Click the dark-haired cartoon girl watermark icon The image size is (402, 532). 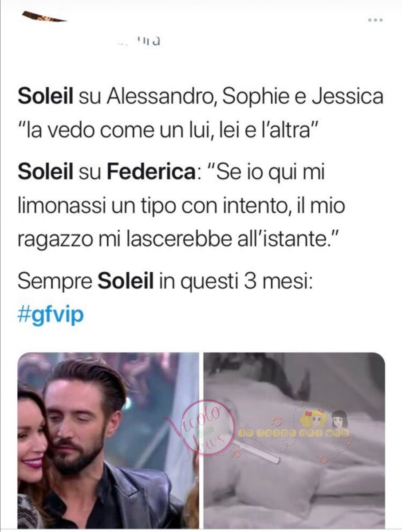tap(340, 419)
